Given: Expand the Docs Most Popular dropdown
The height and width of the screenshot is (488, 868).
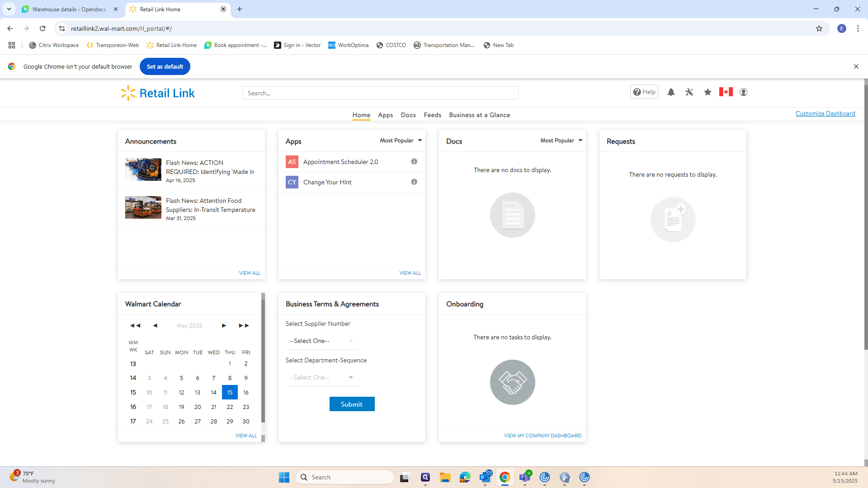Looking at the screenshot, I should [561, 141].
